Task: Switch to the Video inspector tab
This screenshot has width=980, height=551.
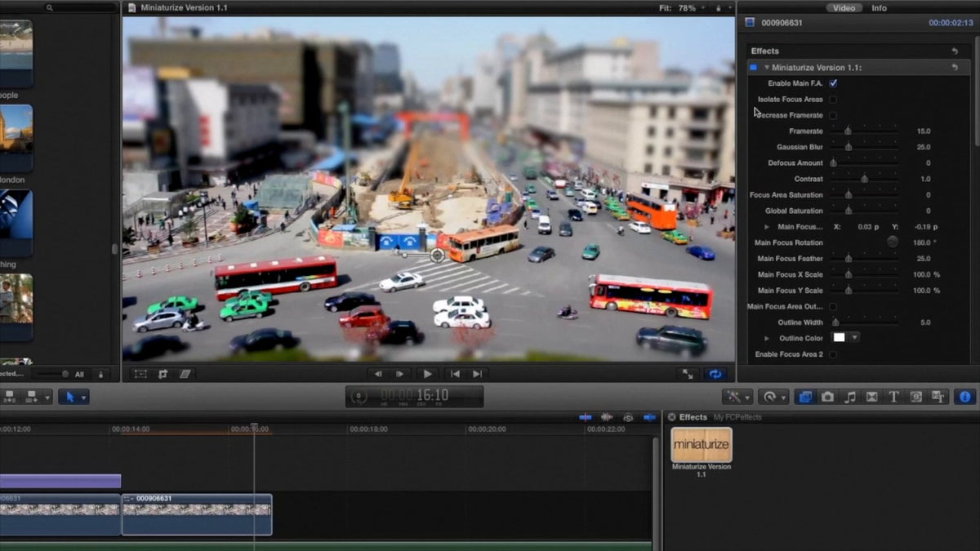Action: tap(844, 8)
